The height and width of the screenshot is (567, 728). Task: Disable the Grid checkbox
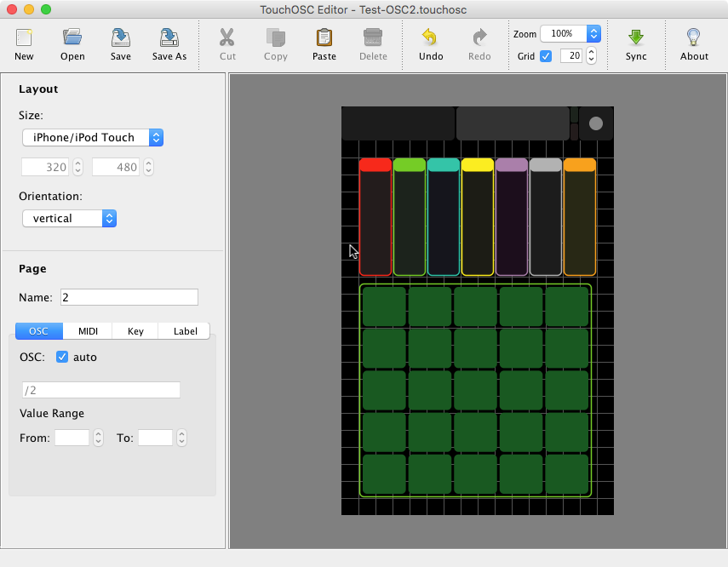[546, 56]
